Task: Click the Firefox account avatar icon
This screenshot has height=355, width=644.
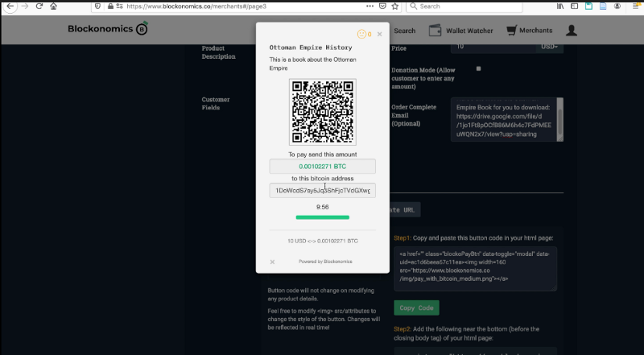Action: (x=617, y=6)
